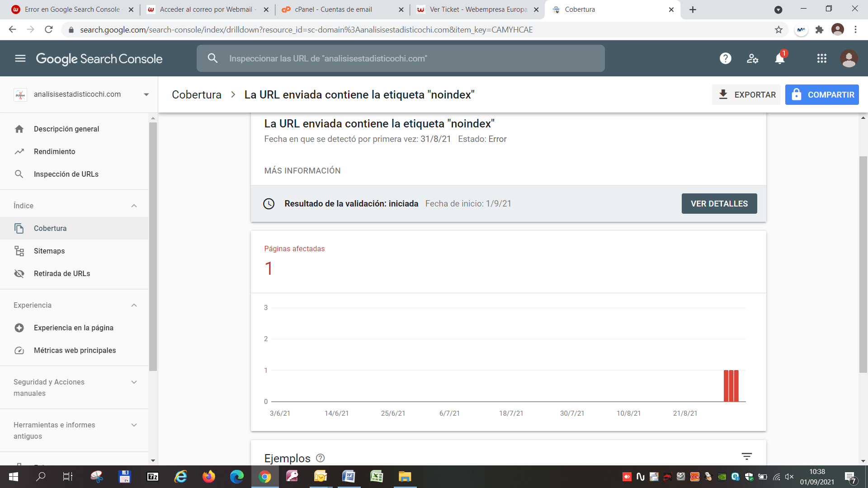Click the EXPORTAR button
Image resolution: width=868 pixels, height=488 pixels.
(x=746, y=95)
